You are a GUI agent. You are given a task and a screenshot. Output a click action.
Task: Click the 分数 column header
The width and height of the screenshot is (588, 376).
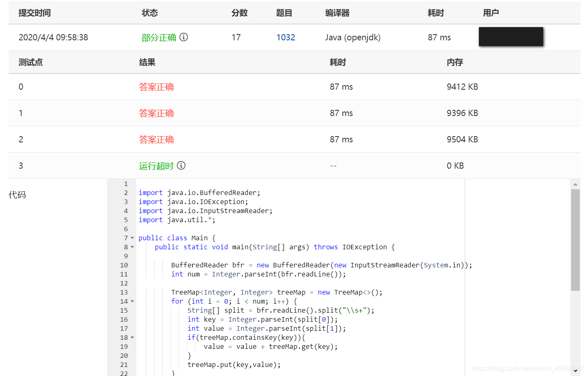[x=240, y=13]
